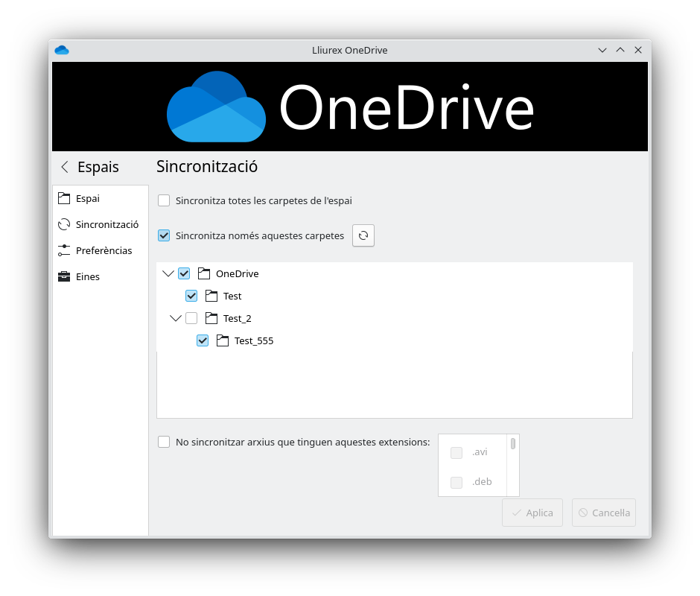Click the back arrow next to Espais
This screenshot has width=700, height=596.
(65, 167)
